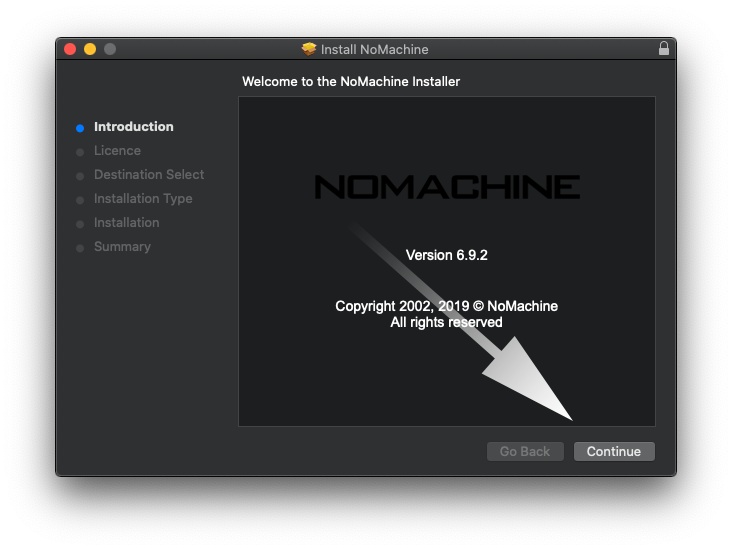Click the lock icon in the title bar

coord(663,48)
